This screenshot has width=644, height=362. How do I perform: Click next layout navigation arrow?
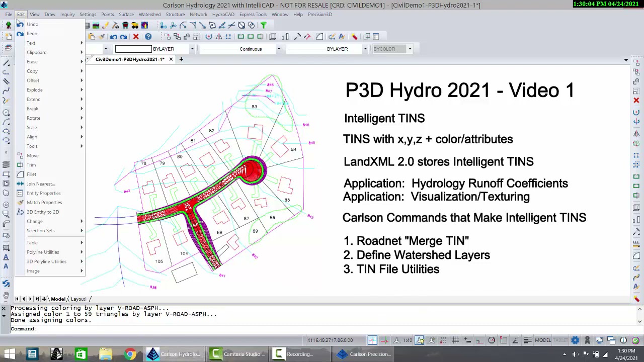(30, 299)
